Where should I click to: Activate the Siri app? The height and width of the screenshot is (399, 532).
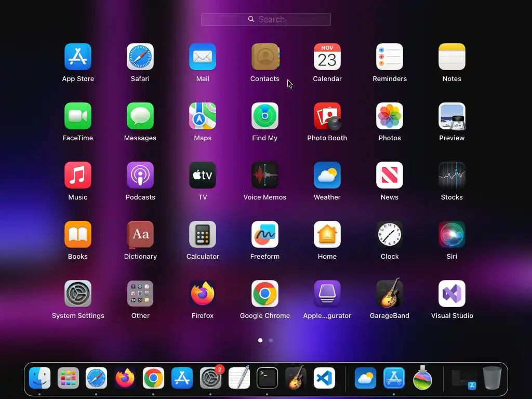pos(452,234)
